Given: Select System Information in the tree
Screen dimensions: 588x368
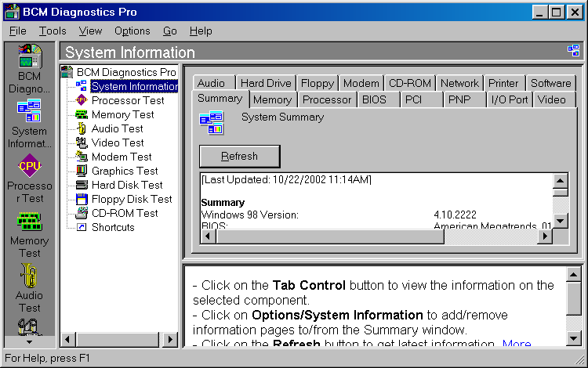Looking at the screenshot, I should click(135, 86).
